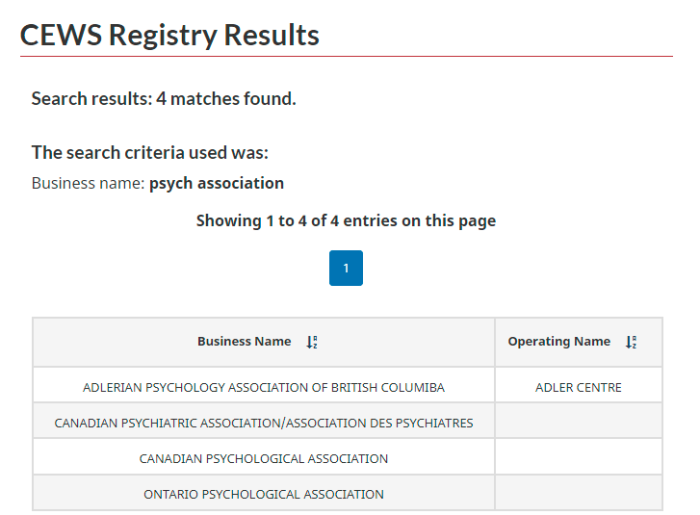This screenshot has height=515, width=700.
Task: Click the Operating Name sort icon
Action: (631, 342)
